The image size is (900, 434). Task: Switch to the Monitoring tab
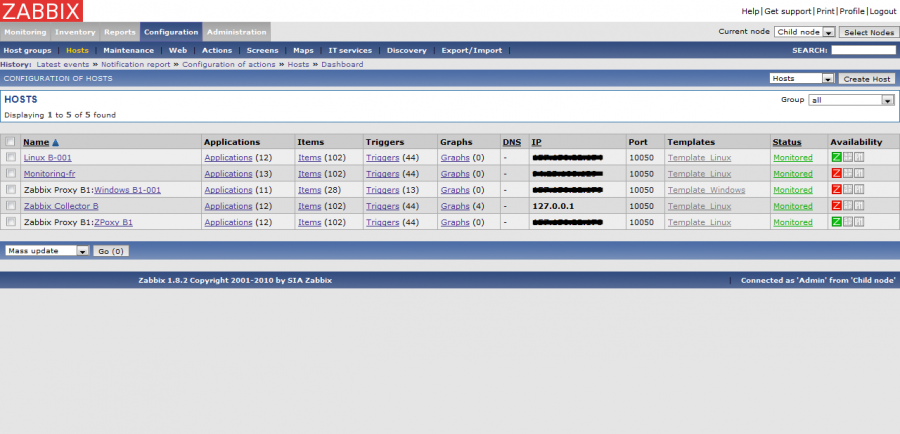pos(25,32)
